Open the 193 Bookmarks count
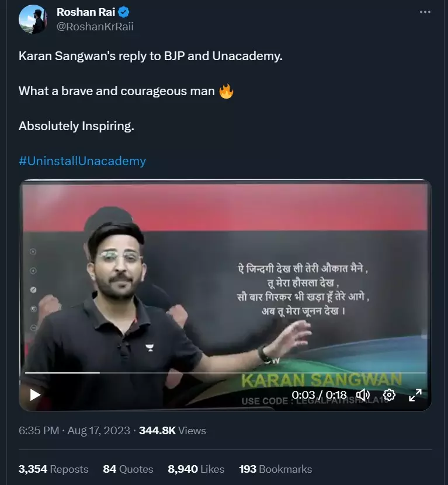The height and width of the screenshot is (485, 448). (x=276, y=469)
